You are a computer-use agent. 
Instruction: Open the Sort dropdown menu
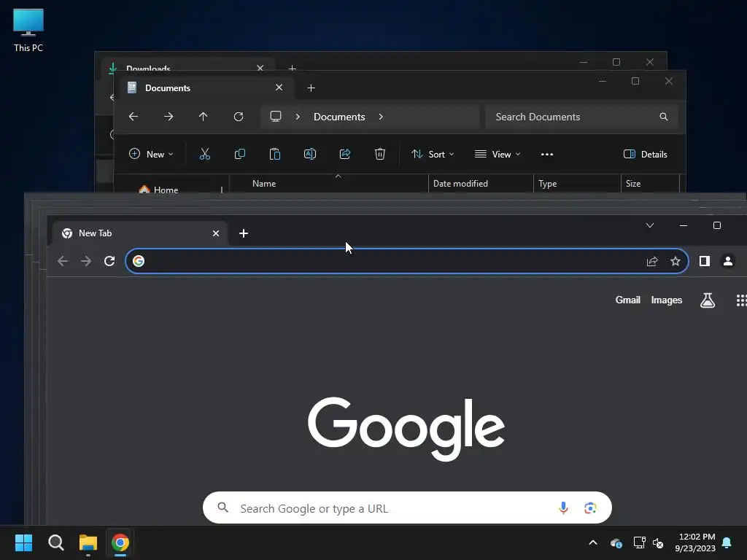coord(433,155)
